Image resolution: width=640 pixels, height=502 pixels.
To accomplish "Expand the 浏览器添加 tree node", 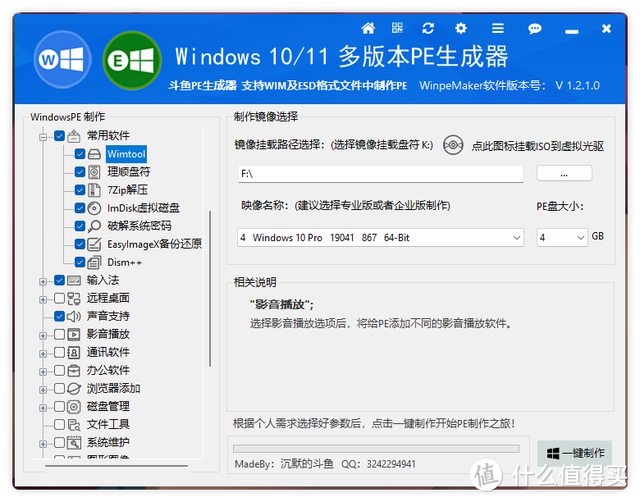I will point(43,390).
